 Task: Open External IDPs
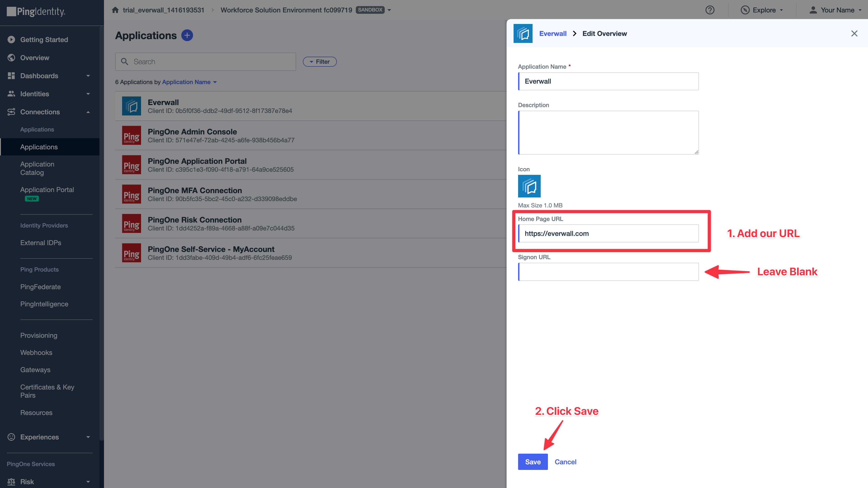click(x=40, y=243)
